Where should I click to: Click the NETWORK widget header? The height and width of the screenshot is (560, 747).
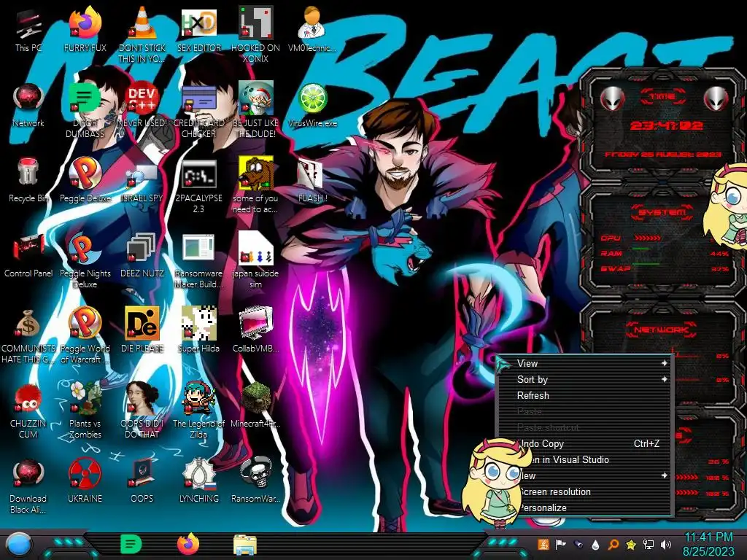pyautogui.click(x=662, y=329)
